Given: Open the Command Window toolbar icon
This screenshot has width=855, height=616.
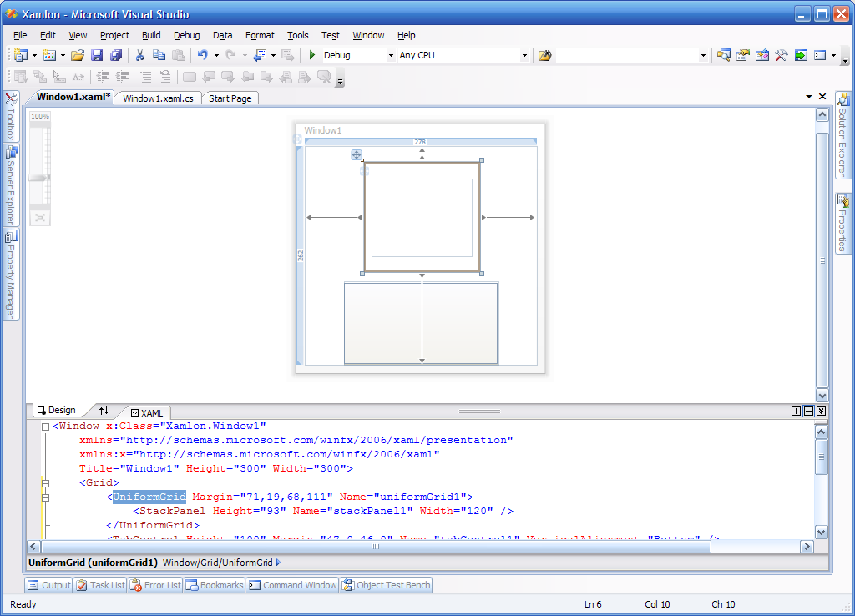Looking at the screenshot, I should pos(820,55).
